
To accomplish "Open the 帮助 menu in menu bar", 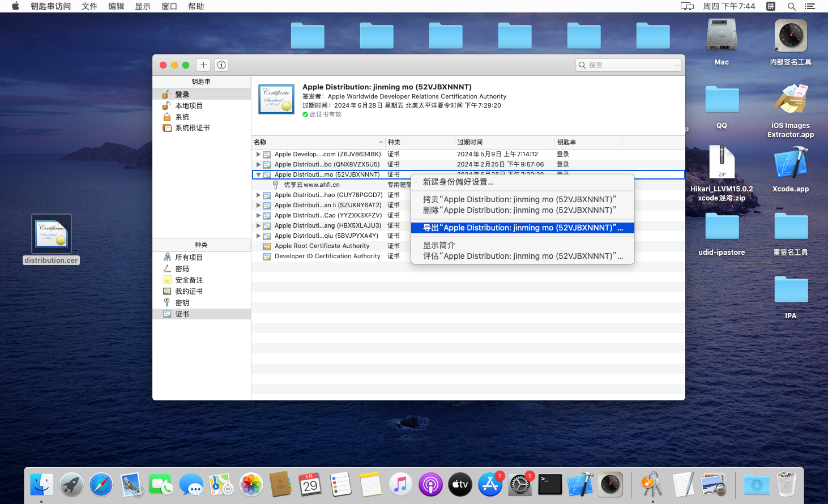I will (196, 6).
